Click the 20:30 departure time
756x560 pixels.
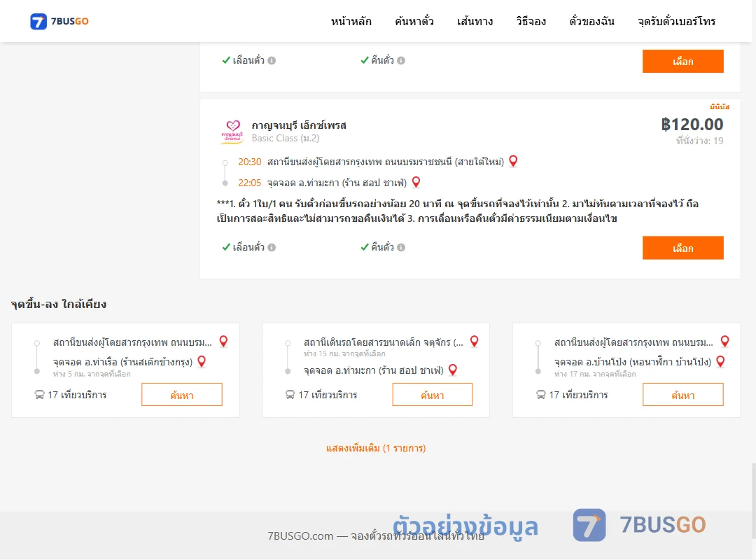pyautogui.click(x=250, y=162)
